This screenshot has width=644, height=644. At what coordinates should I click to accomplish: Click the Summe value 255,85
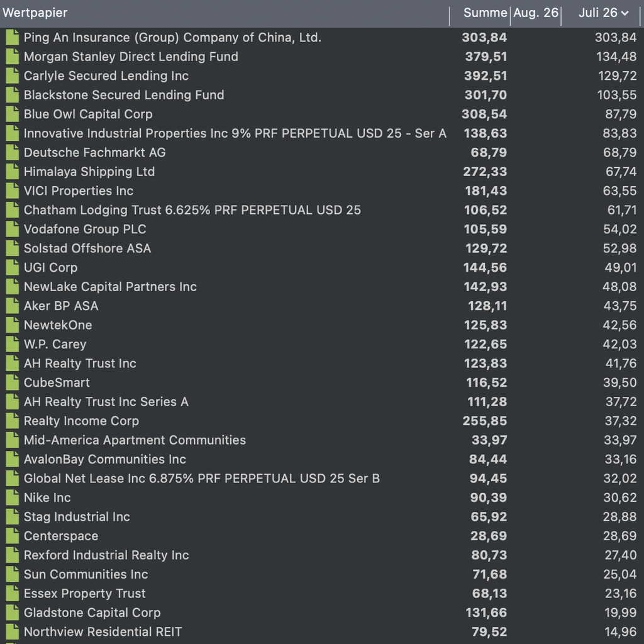(485, 421)
